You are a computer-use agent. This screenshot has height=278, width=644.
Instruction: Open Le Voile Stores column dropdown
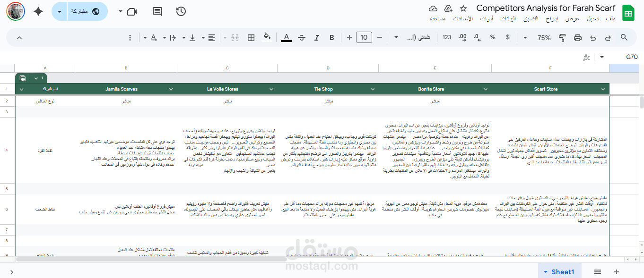click(271, 89)
